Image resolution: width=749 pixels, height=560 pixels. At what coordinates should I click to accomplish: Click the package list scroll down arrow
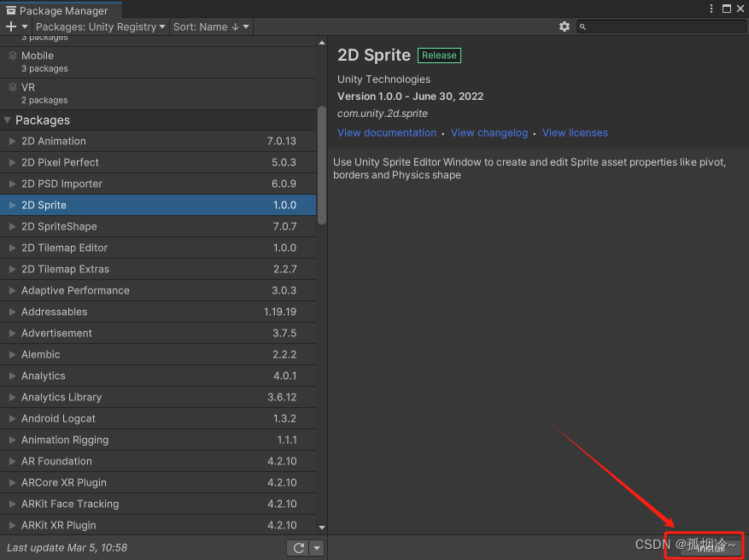(322, 528)
